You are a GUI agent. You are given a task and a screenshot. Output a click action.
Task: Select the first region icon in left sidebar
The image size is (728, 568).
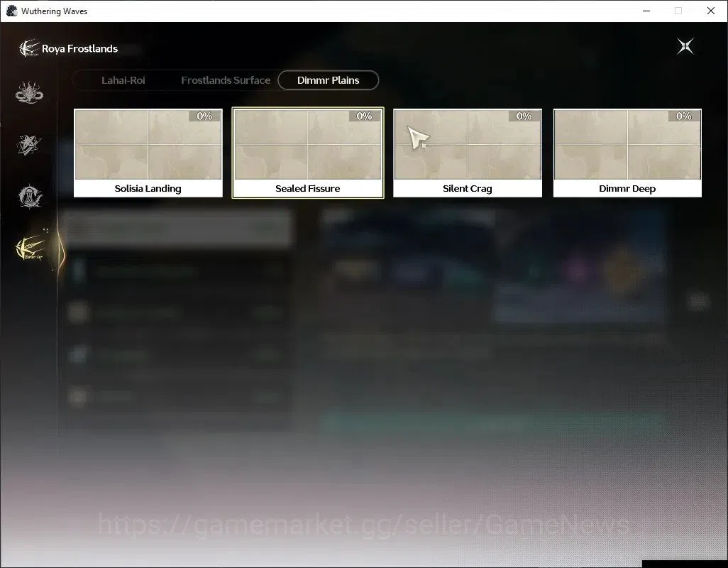(29, 92)
